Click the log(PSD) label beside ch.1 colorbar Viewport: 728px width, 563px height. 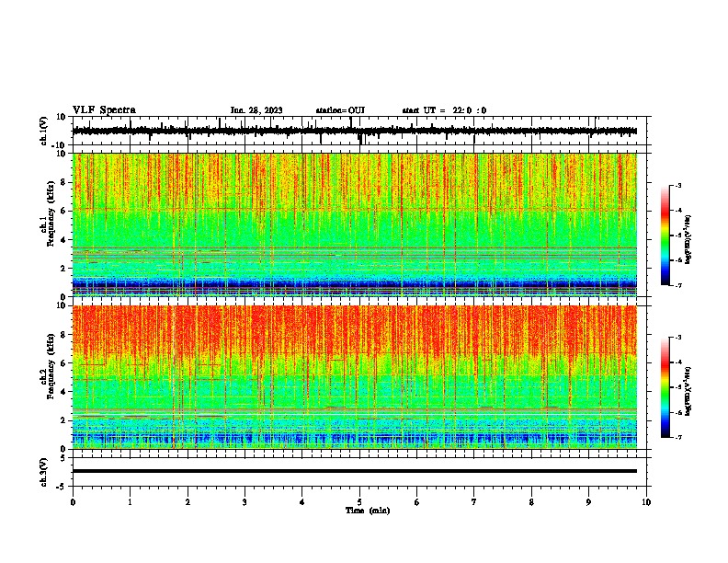point(688,239)
